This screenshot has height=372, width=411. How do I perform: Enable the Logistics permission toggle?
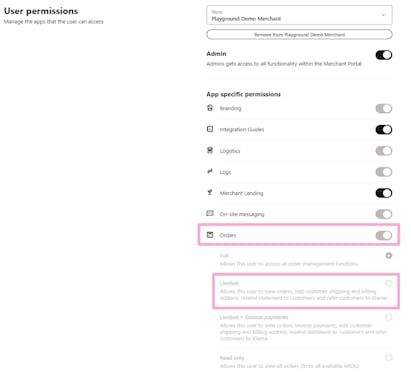coord(384,151)
